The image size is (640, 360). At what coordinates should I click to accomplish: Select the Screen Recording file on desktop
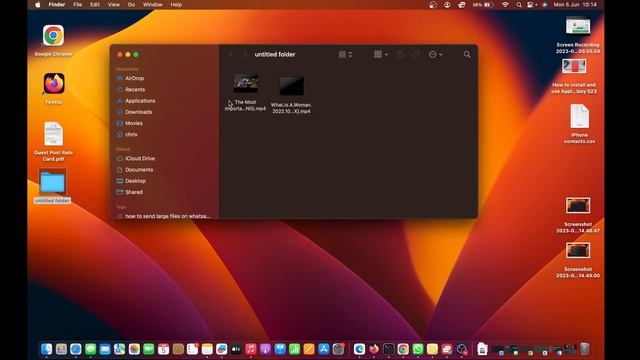coord(578,27)
